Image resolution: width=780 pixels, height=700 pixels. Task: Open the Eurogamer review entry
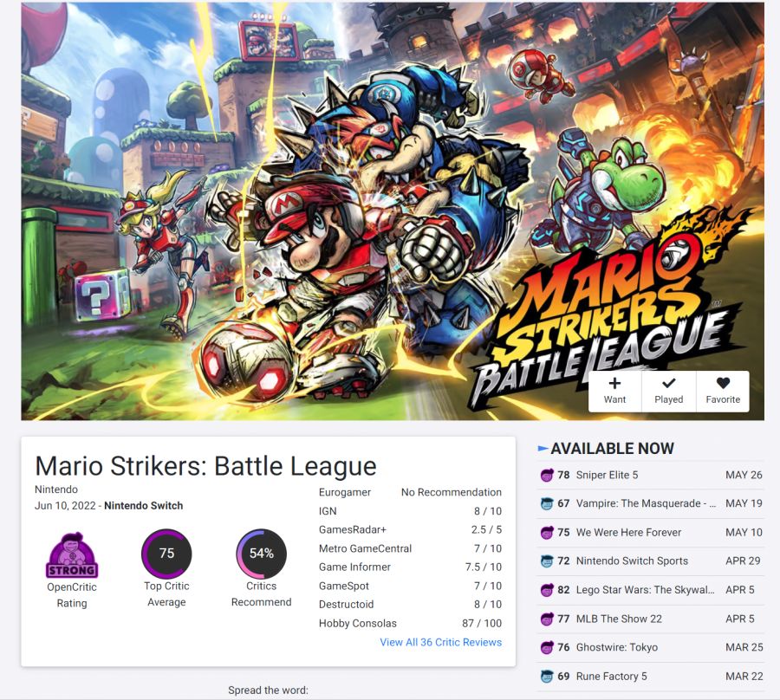[411, 492]
